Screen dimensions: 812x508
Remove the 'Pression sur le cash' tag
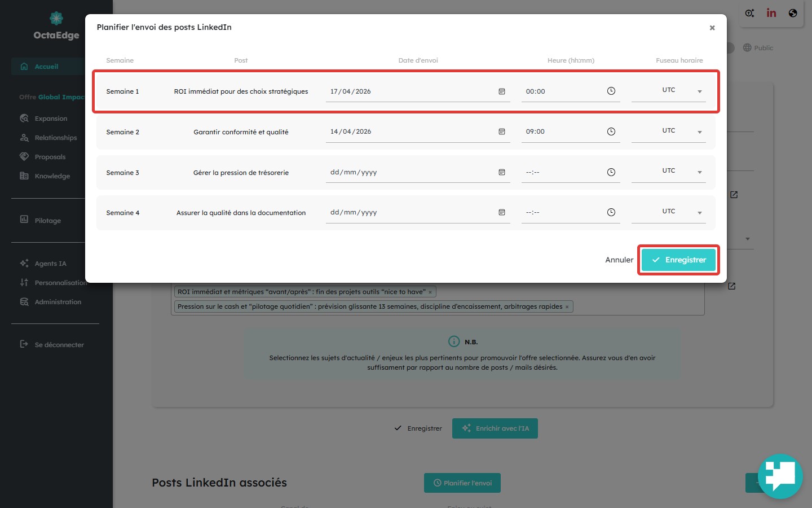tap(567, 307)
